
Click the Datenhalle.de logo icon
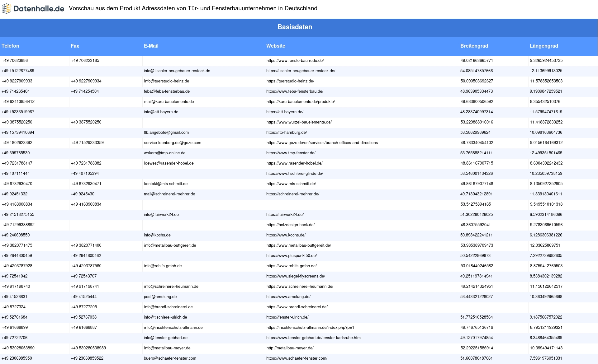(7, 9)
